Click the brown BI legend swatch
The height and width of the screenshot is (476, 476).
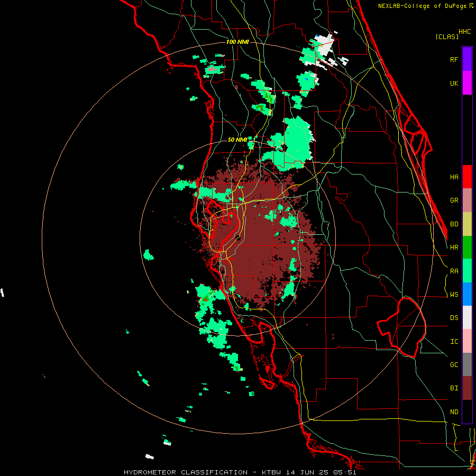467,388
